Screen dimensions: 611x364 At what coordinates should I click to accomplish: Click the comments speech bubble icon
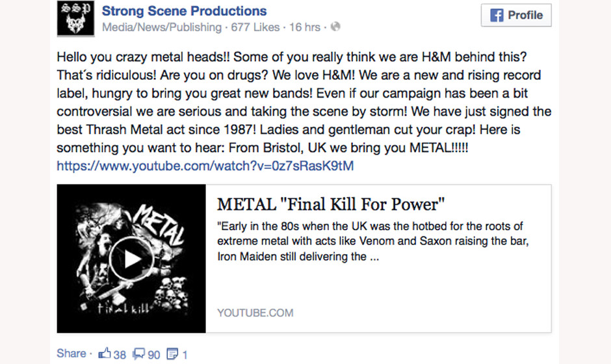click(139, 354)
